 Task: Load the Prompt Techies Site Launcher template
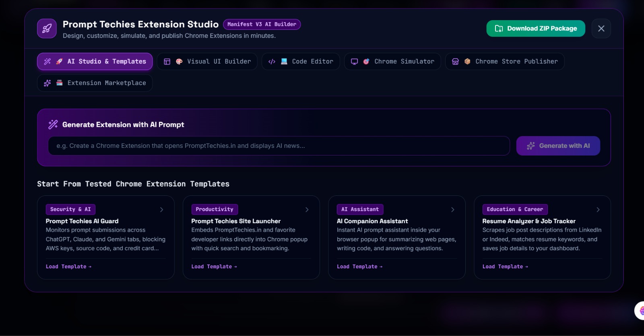coord(214,267)
